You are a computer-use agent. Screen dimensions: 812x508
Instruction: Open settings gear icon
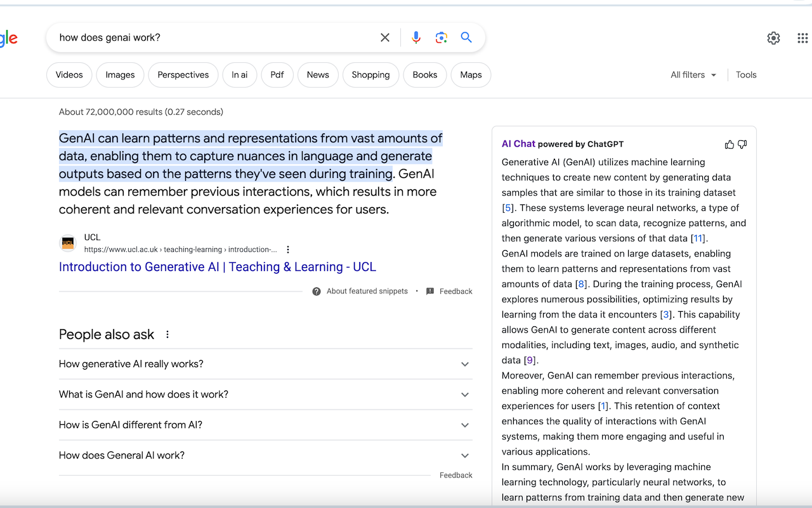pyautogui.click(x=773, y=38)
